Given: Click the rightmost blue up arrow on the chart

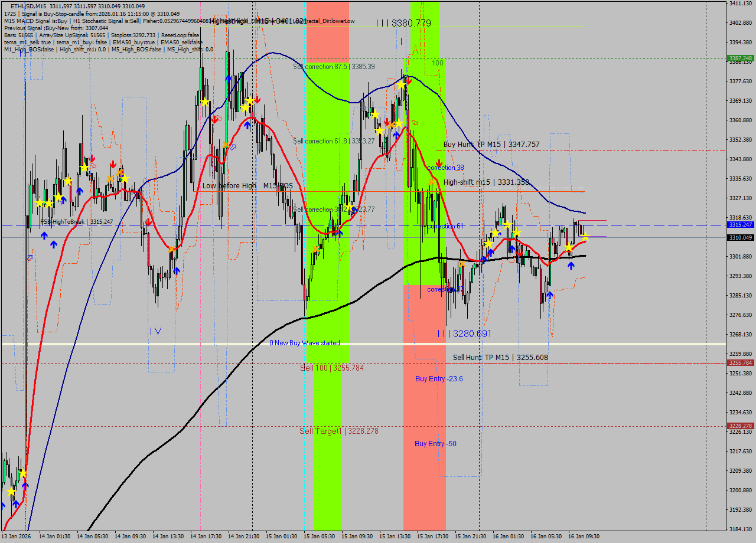Looking at the screenshot, I should click(x=571, y=266).
